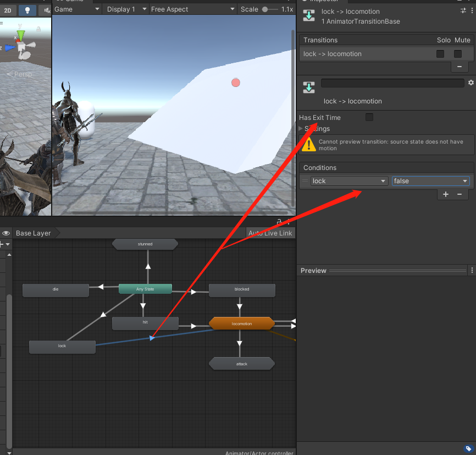Viewport: 476px width, 455px height.
Task: Select hit to locomotion transition arrow
Action: (193, 326)
